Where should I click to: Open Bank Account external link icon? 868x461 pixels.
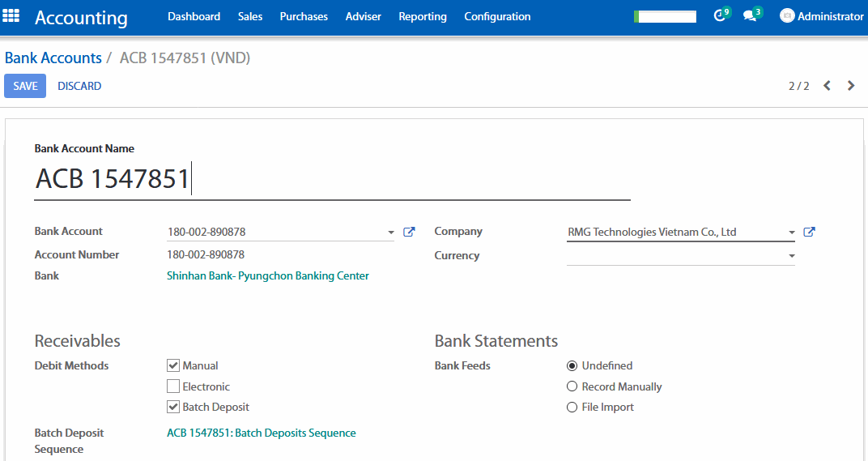coord(409,232)
